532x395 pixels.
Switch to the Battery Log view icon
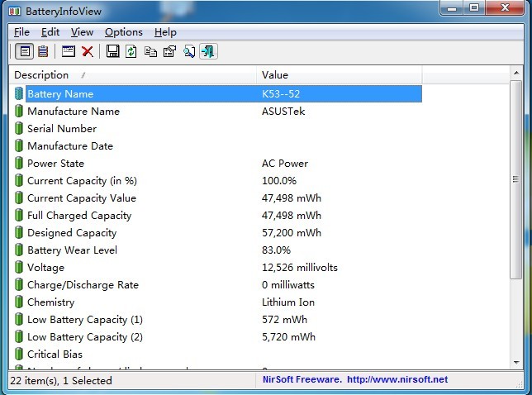pos(42,52)
